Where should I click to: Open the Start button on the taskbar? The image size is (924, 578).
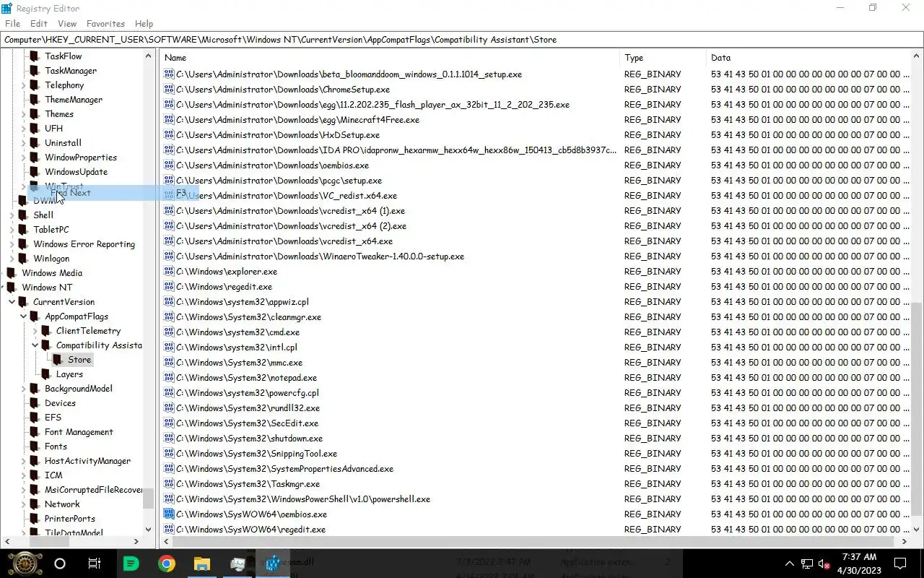[25, 564]
